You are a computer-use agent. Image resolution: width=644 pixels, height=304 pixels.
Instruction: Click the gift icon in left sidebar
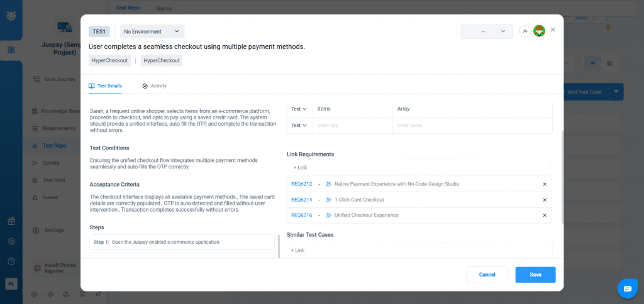[11, 221]
